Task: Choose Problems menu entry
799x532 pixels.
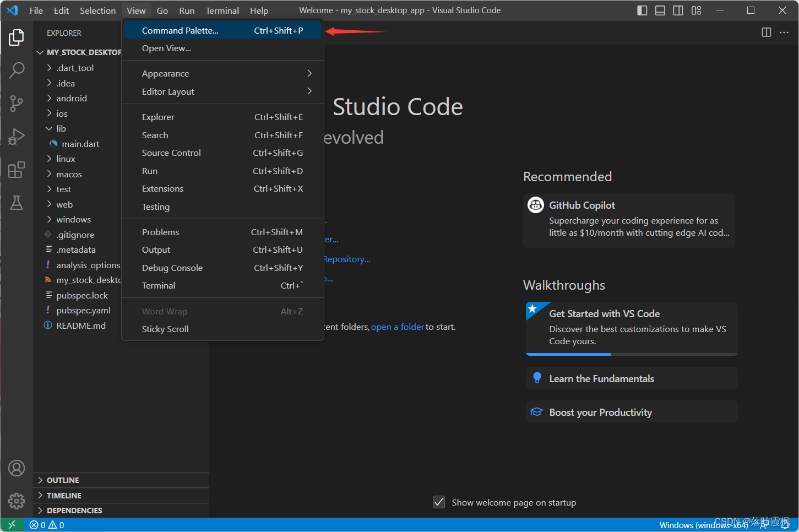Action: coord(222,232)
